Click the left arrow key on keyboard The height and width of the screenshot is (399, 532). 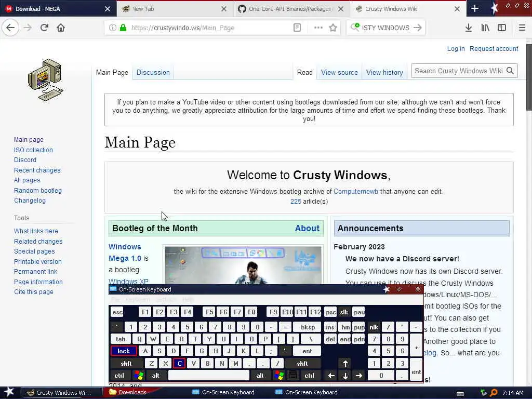[331, 375]
